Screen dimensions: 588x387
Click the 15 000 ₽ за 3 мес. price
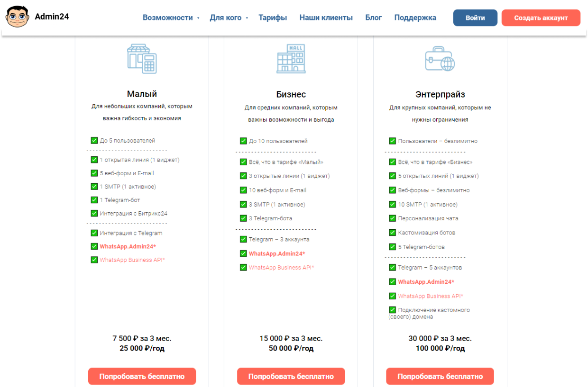291,338
